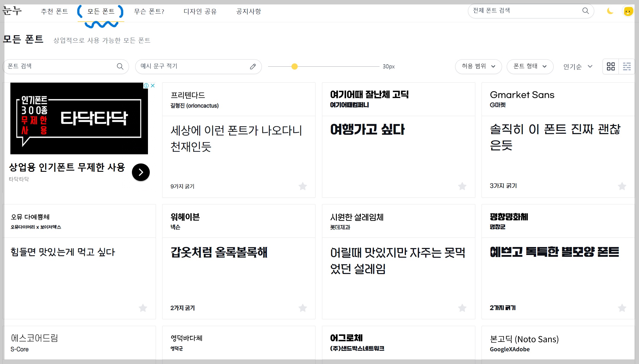639x364 pixels.
Task: Click the 롯데제과 author name
Action: (x=340, y=227)
